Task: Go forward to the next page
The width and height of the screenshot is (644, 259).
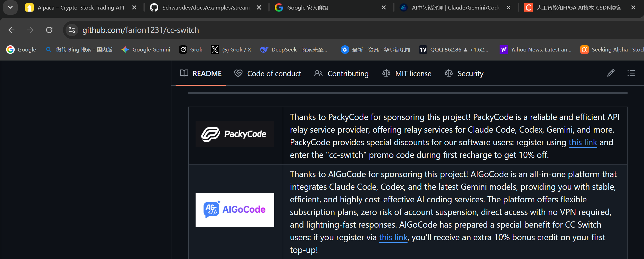Action: point(30,30)
